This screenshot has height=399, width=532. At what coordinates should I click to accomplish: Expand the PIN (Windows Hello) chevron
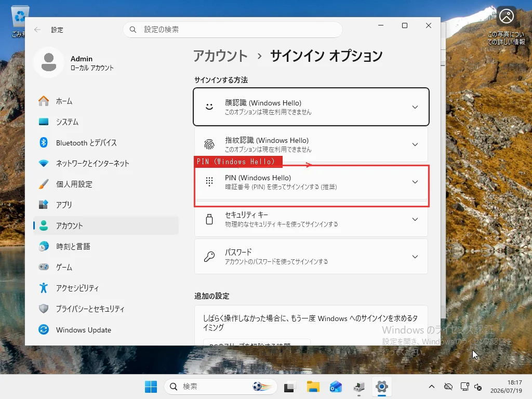pos(415,182)
